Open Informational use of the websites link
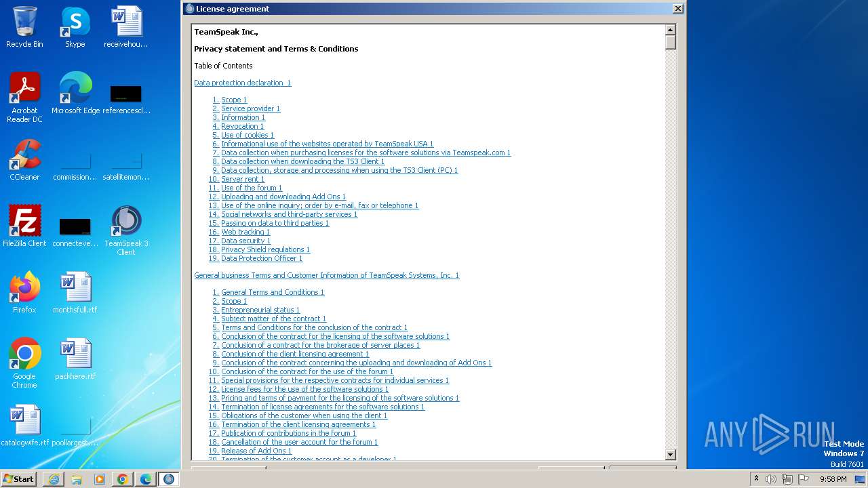The width and height of the screenshot is (868, 488). [327, 144]
